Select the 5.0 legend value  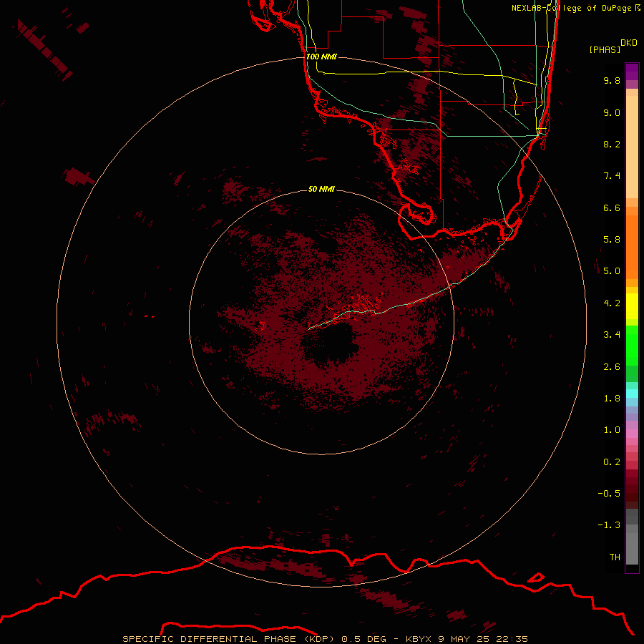point(612,271)
